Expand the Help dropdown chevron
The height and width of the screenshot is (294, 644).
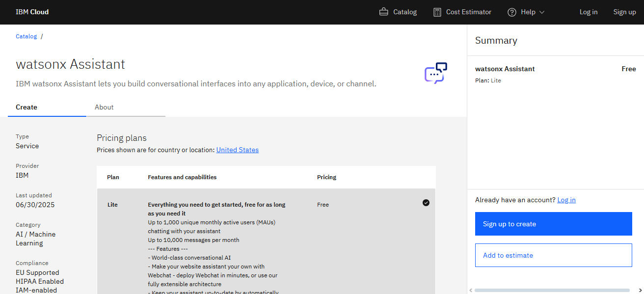pos(542,12)
